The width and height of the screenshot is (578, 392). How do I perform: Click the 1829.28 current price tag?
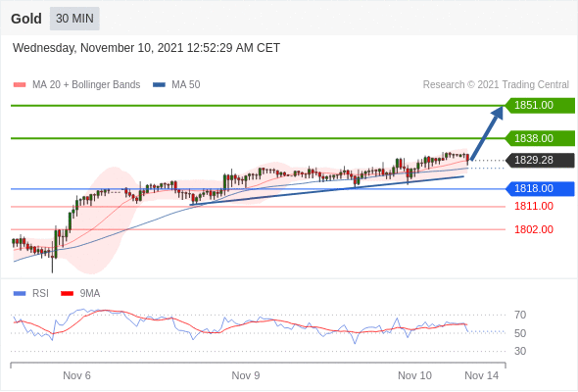point(540,160)
